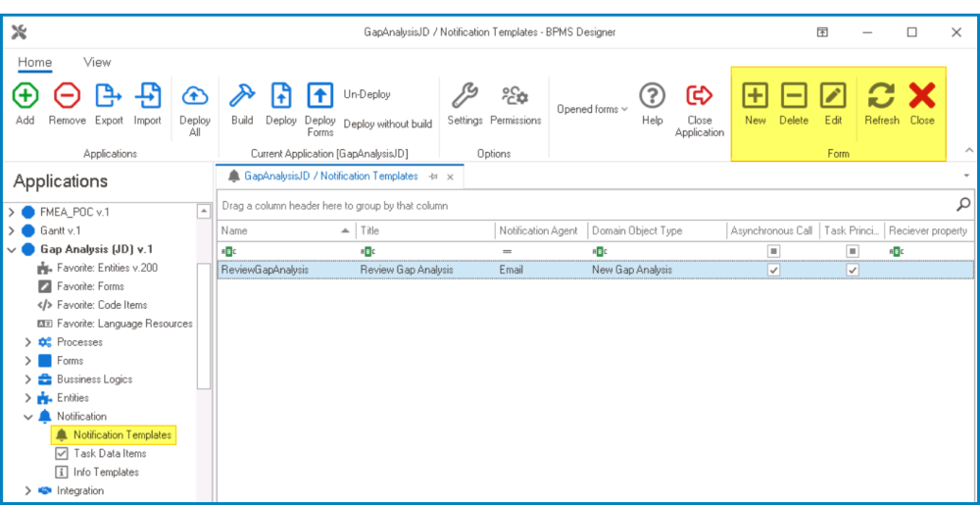Toggle the Task Principal filter checkbox
The image size is (980, 505).
pyautogui.click(x=853, y=251)
